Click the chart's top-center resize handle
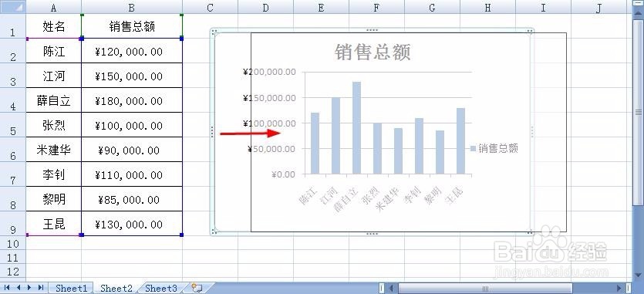Viewport: 644px width, 294px height. click(372, 29)
